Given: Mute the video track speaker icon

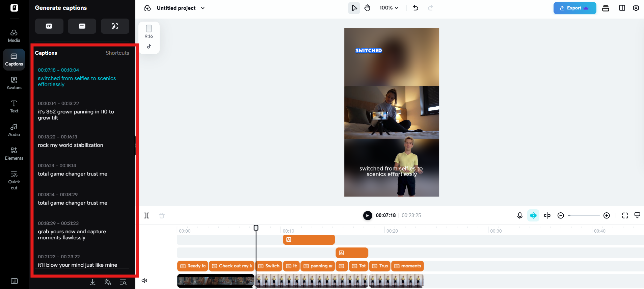Looking at the screenshot, I should pyautogui.click(x=144, y=281).
